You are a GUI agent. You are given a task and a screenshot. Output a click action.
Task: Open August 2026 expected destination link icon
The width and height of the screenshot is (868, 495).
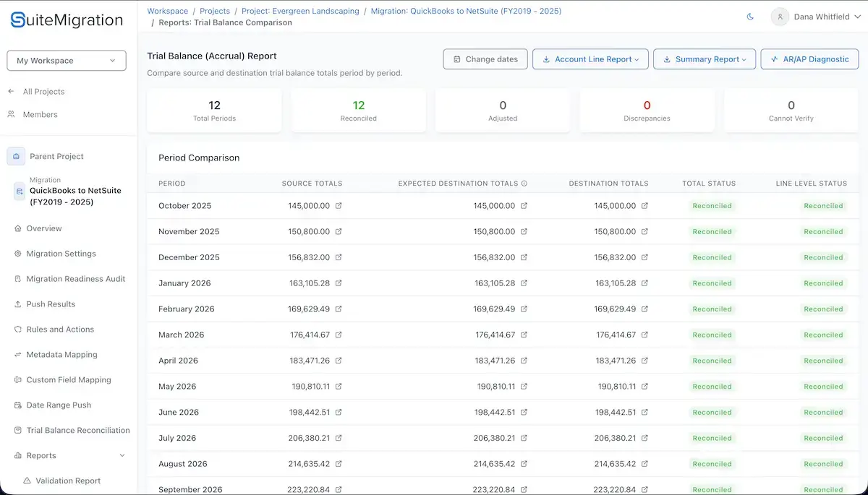524,464
